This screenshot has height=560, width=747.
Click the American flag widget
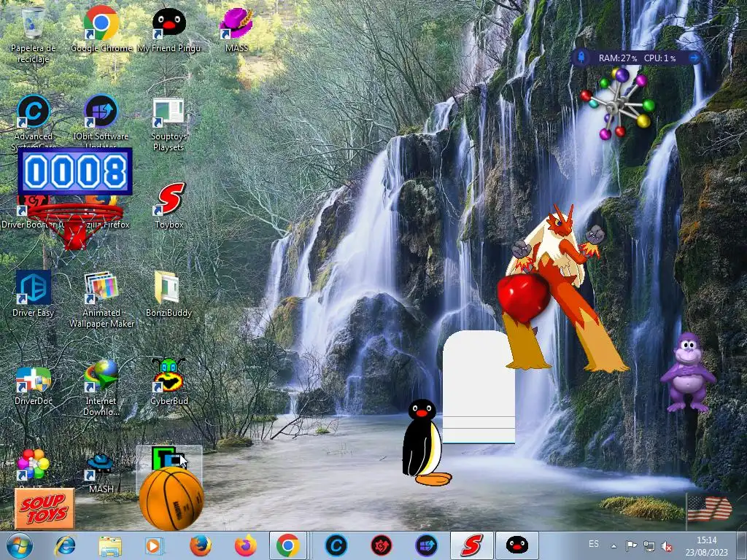710,508
